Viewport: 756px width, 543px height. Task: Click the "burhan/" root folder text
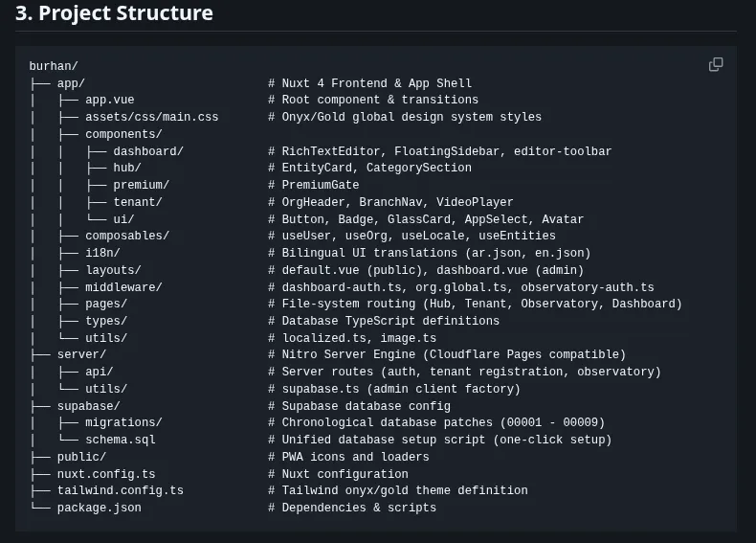click(54, 66)
